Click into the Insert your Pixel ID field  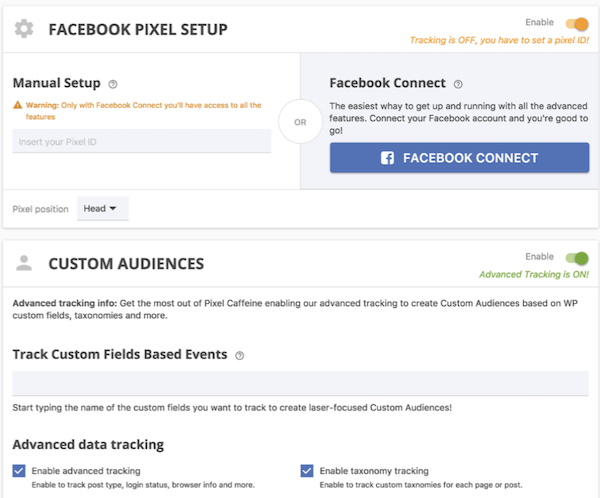[x=142, y=141]
